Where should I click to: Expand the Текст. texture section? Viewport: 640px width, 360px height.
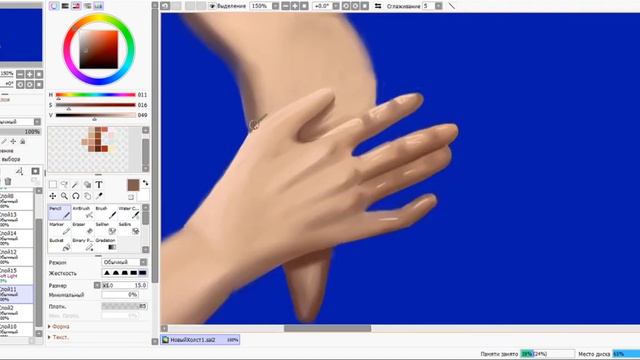tap(59, 337)
